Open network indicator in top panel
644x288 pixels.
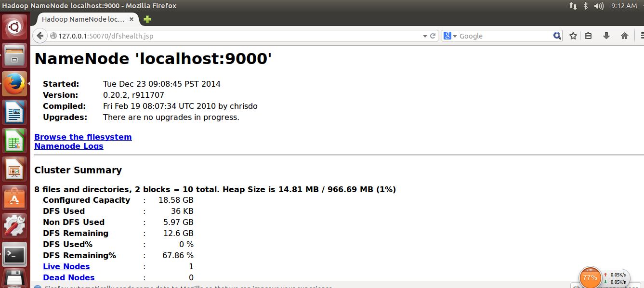(573, 6)
